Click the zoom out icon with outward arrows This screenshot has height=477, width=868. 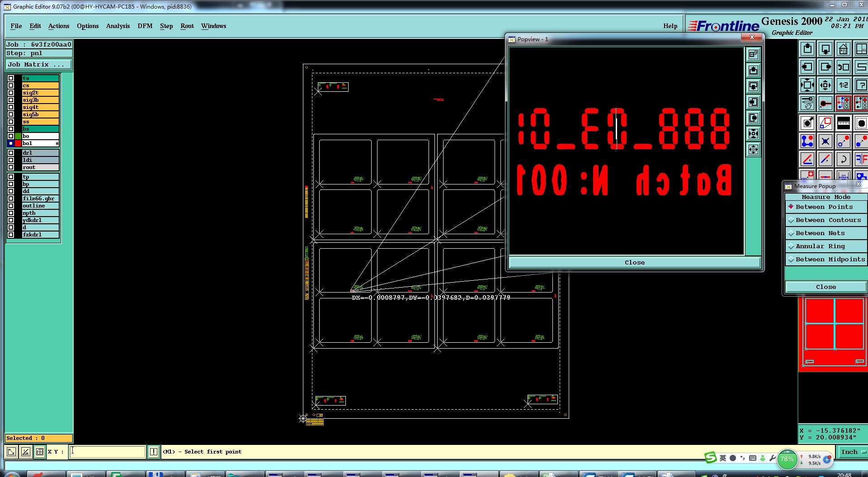tap(826, 85)
